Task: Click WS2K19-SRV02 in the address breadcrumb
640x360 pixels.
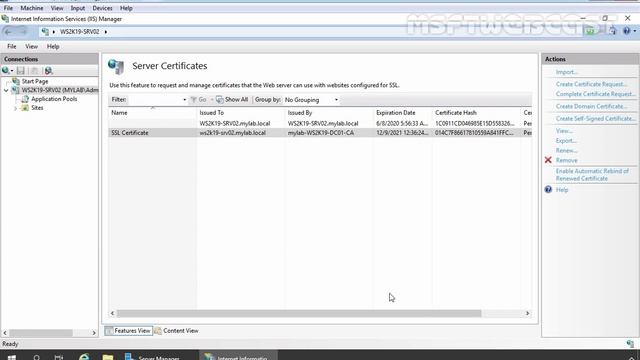Action: tap(80, 31)
